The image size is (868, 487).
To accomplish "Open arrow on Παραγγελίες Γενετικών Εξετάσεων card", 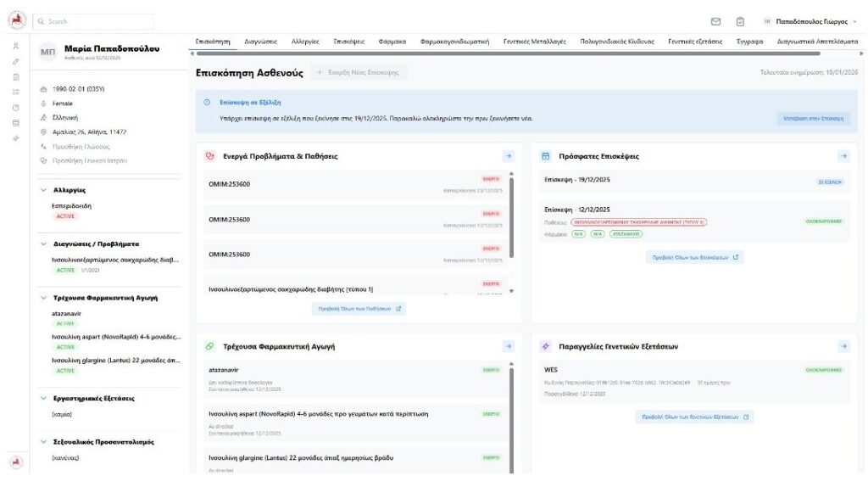I will tap(843, 346).
